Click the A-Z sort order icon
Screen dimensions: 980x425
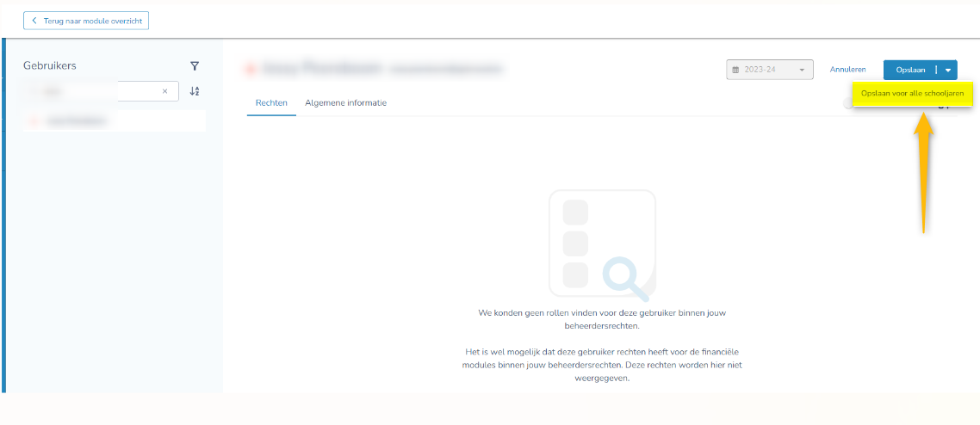195,91
